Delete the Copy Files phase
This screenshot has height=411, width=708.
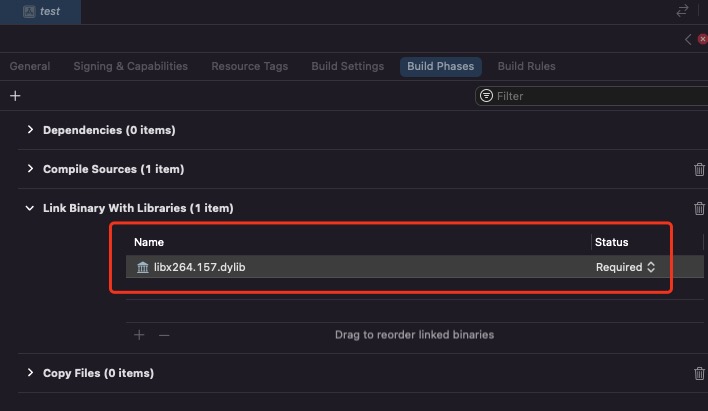[699, 373]
